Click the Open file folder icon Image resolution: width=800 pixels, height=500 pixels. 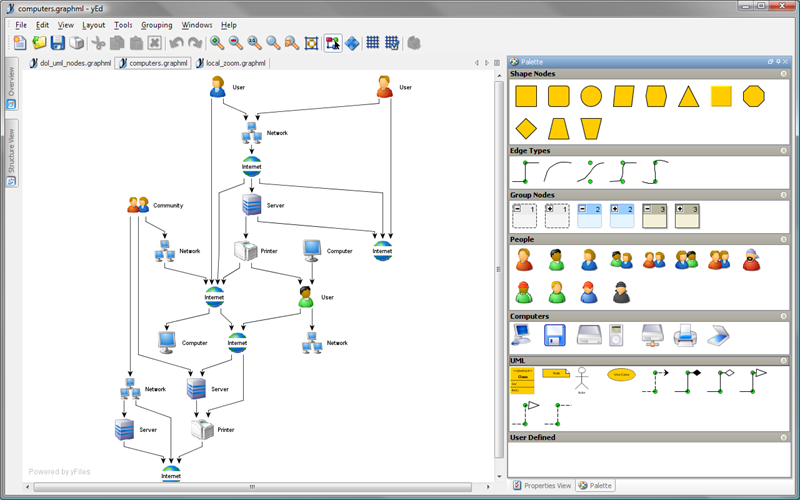pyautogui.click(x=39, y=43)
